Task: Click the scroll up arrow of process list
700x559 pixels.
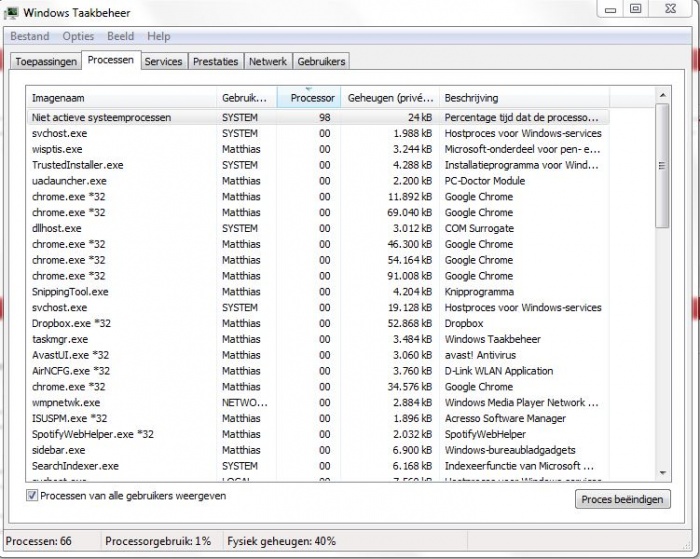Action: click(x=662, y=95)
